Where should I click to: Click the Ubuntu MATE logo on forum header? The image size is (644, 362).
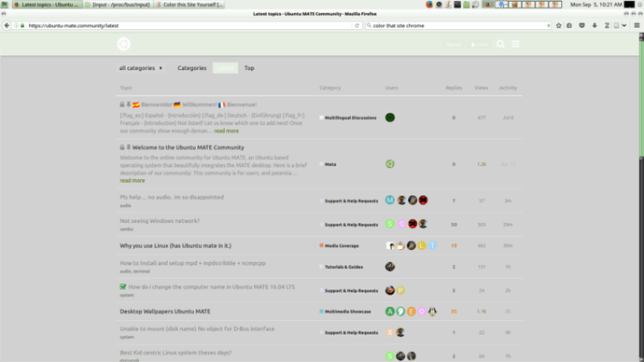click(123, 44)
